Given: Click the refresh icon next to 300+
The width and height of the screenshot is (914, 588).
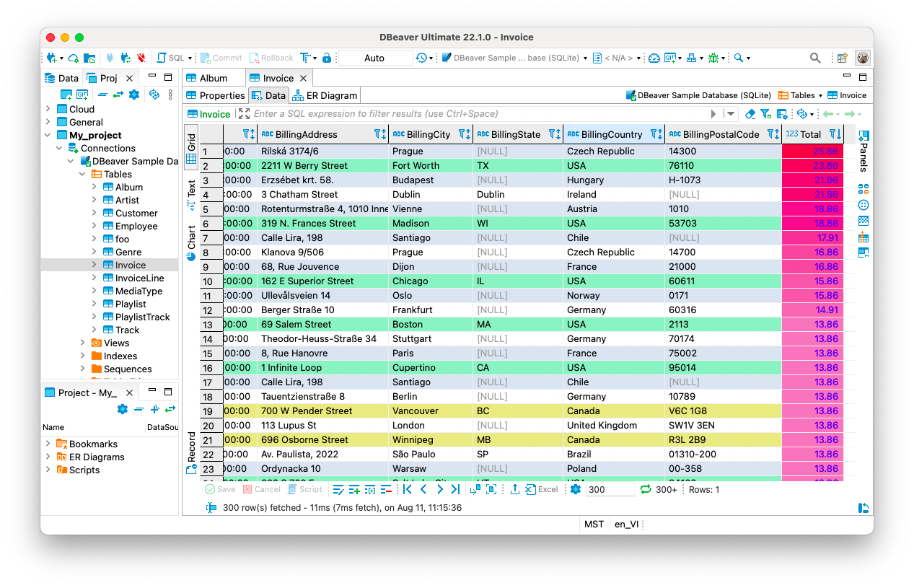Looking at the screenshot, I should tap(646, 489).
